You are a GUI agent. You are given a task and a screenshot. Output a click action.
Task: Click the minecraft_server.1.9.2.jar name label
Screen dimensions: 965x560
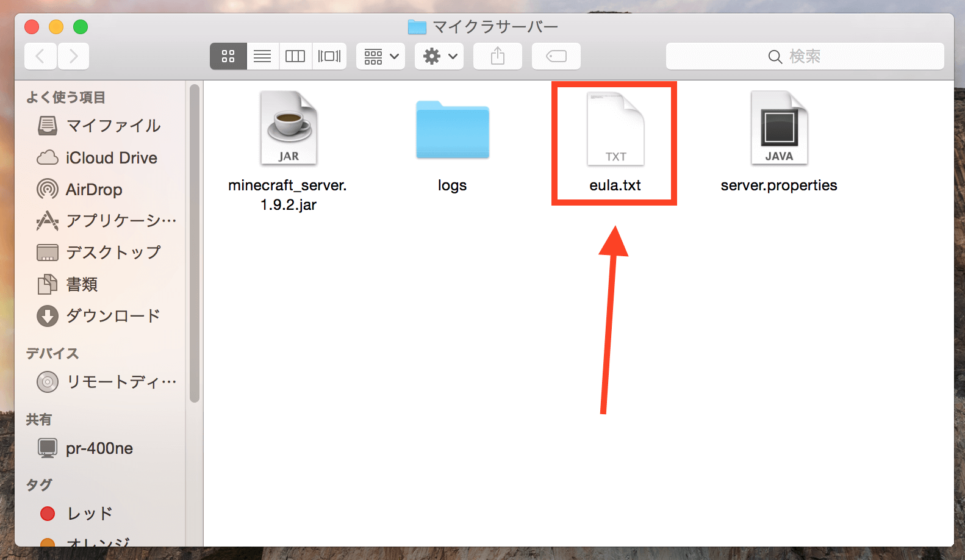click(x=288, y=195)
